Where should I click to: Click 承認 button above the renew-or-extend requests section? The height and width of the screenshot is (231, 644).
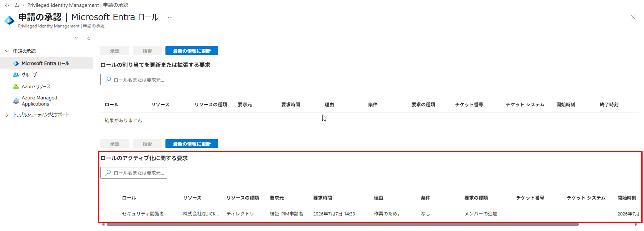point(115,51)
